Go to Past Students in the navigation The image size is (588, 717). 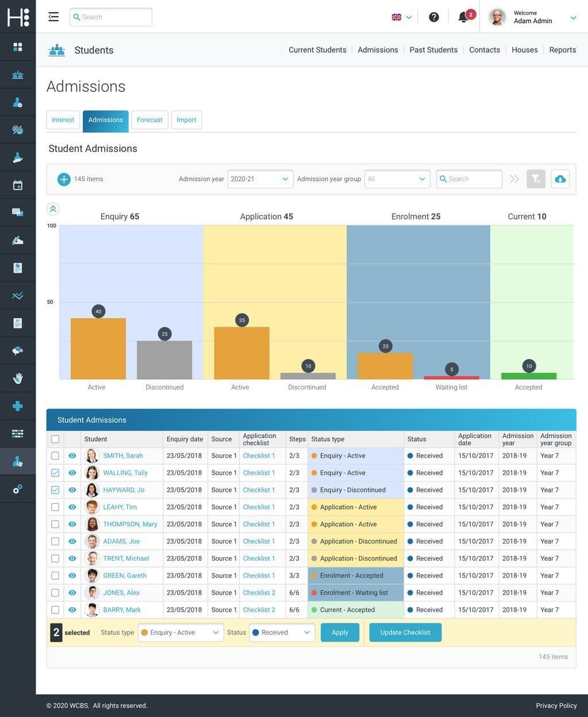click(434, 49)
